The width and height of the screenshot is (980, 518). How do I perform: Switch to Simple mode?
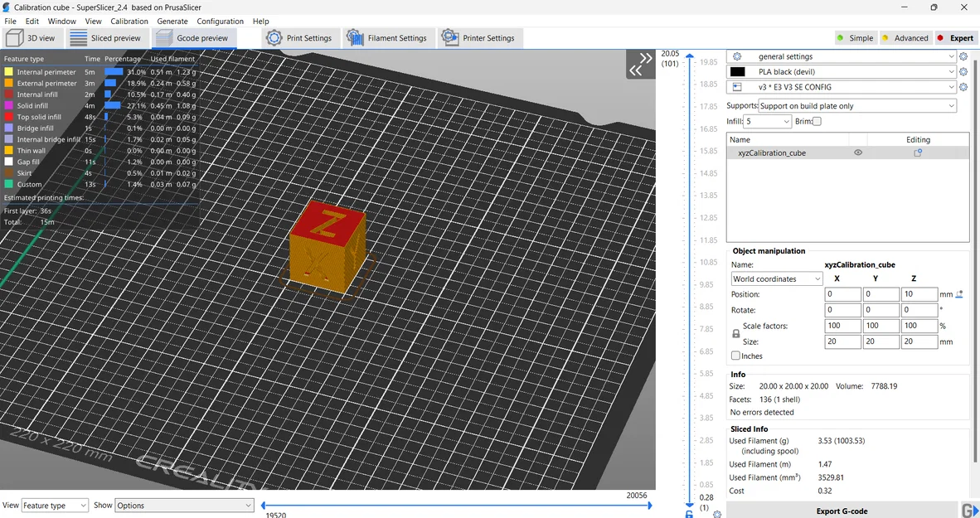[x=855, y=38]
